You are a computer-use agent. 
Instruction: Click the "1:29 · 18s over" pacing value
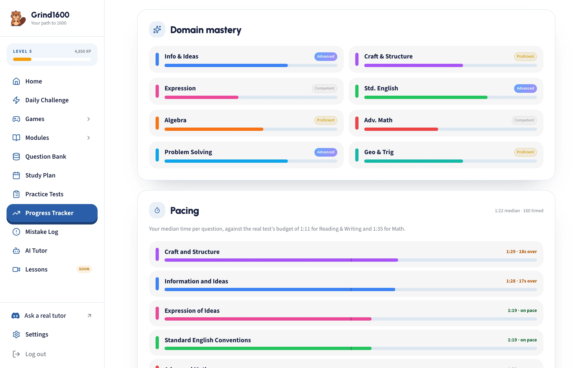pos(521,252)
